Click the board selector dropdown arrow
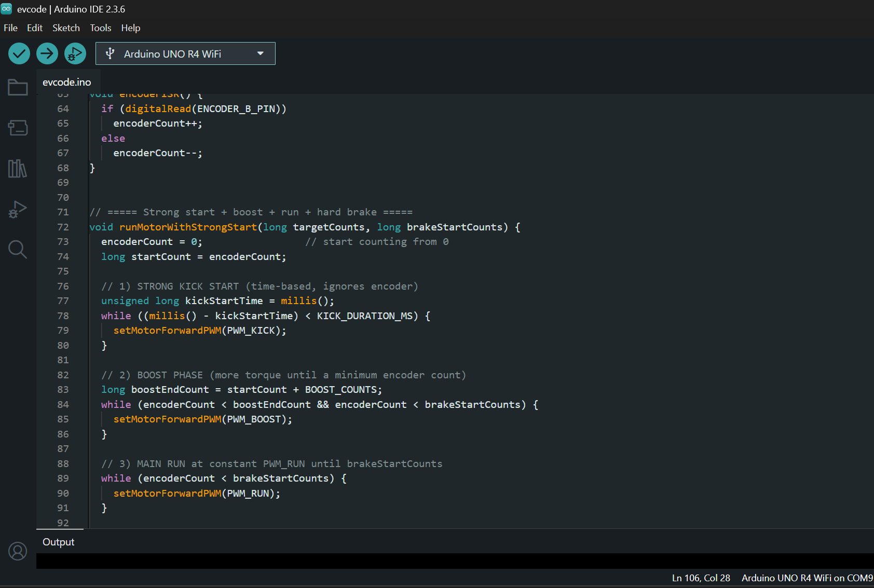Viewport: 874px width, 588px height. [261, 53]
